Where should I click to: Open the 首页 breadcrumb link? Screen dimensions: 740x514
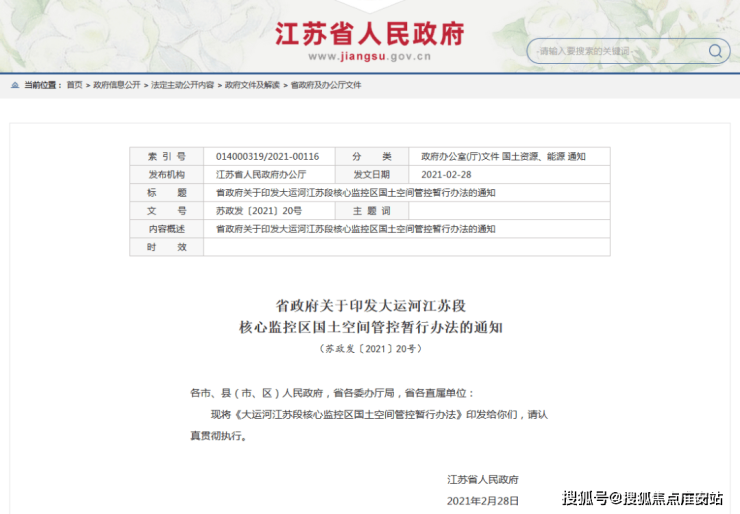pyautogui.click(x=75, y=85)
